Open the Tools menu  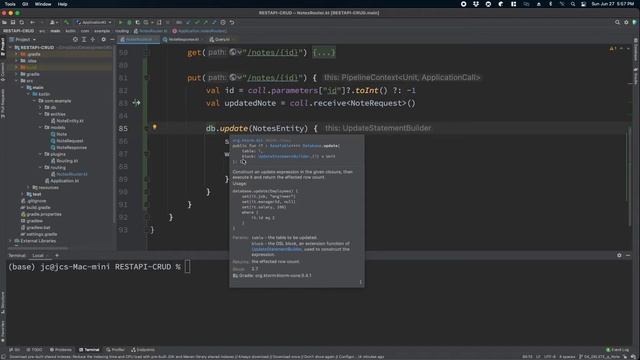(x=10, y=4)
